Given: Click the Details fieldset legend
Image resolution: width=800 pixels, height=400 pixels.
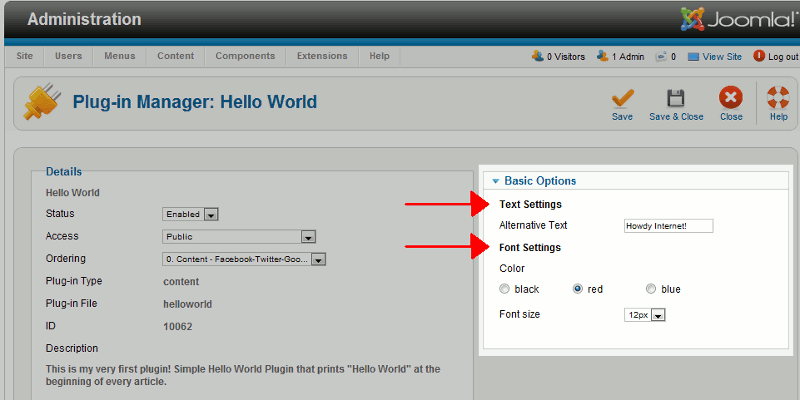Looking at the screenshot, I should (x=64, y=172).
